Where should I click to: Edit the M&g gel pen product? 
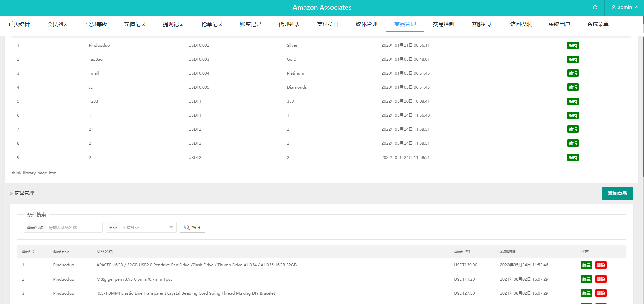[586, 279]
